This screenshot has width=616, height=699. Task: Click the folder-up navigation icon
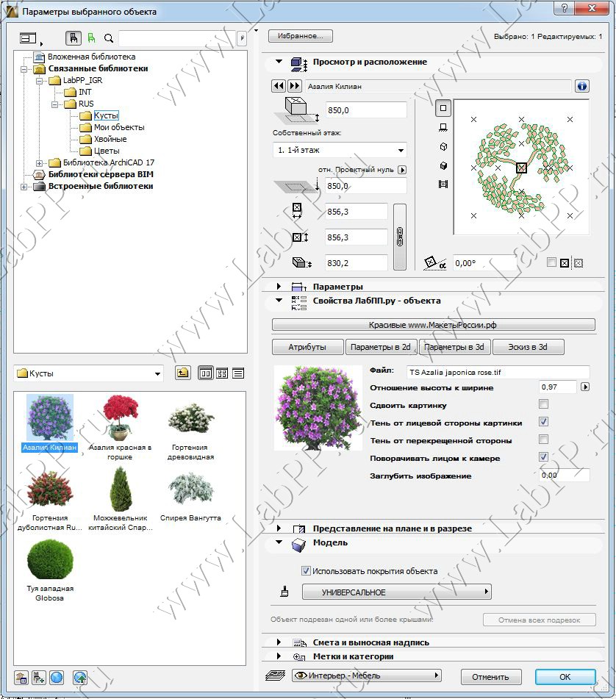pyautogui.click(x=183, y=373)
